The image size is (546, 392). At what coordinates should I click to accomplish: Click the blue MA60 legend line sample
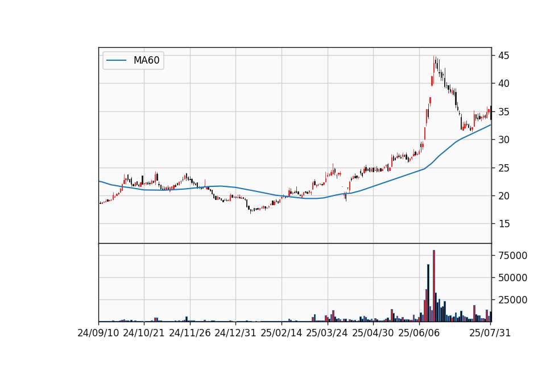(116, 60)
